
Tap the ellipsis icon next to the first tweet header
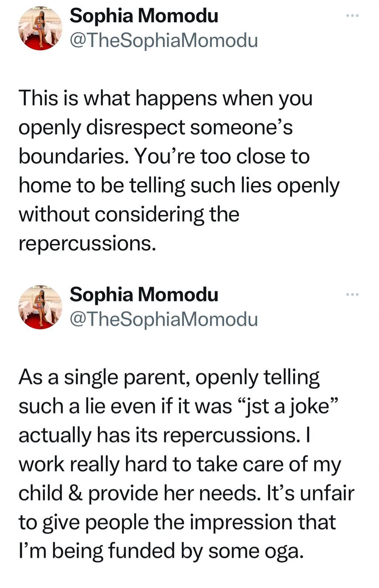click(x=352, y=15)
